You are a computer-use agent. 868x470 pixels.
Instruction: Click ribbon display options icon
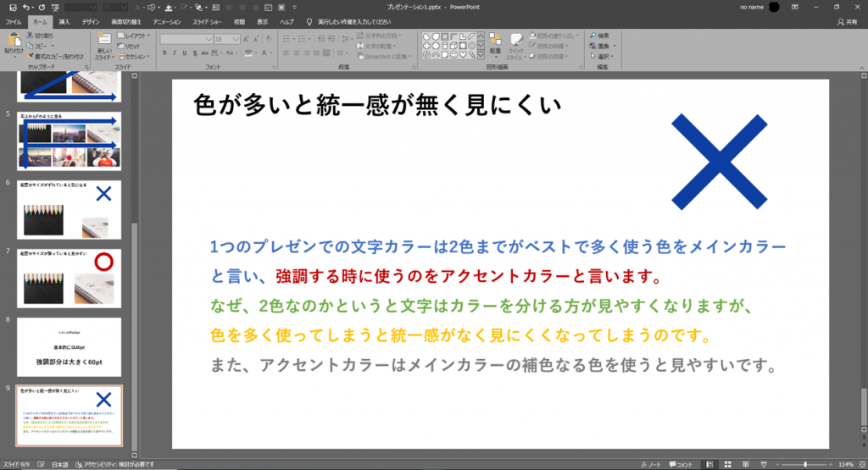click(795, 7)
